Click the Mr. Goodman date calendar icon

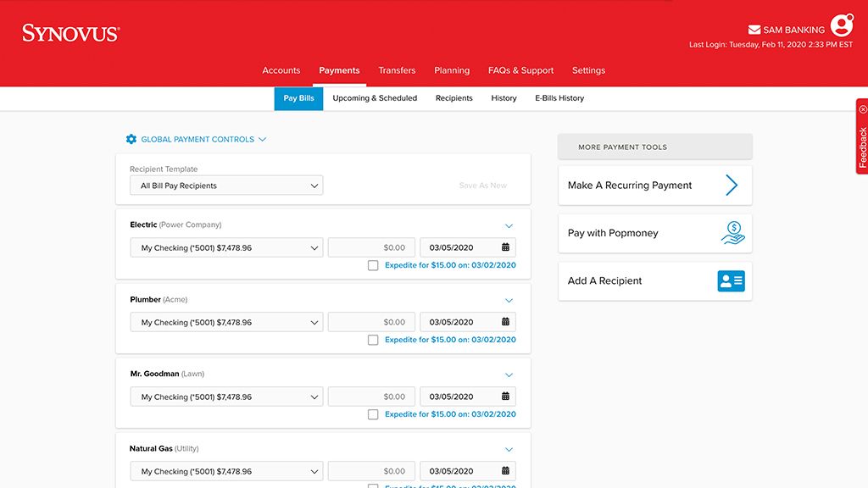tap(505, 397)
